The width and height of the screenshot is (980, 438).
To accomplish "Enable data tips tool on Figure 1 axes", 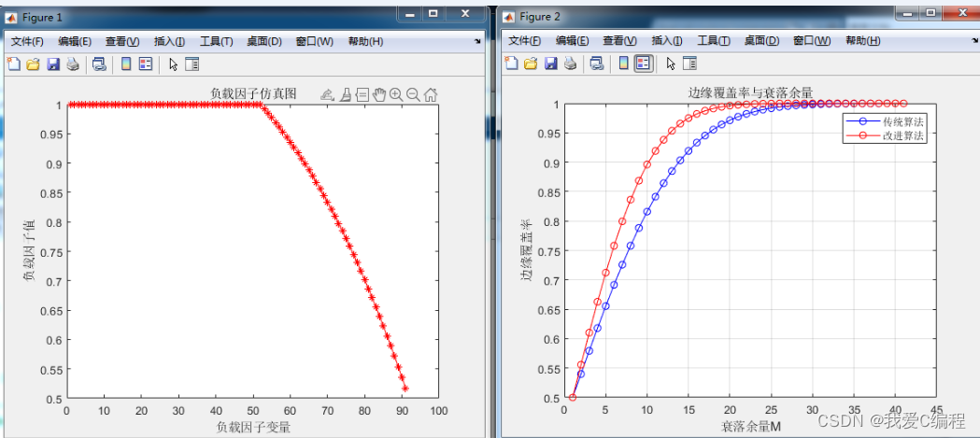I will coord(362,95).
